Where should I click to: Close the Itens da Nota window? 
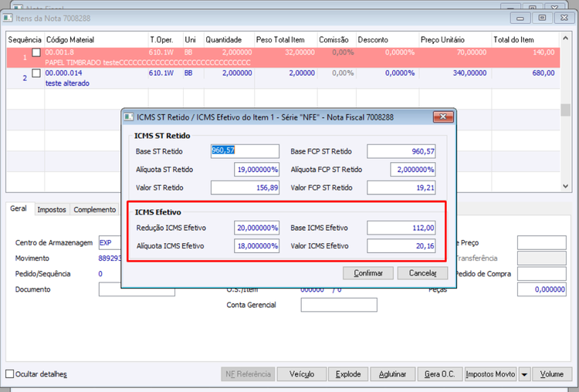point(564,18)
